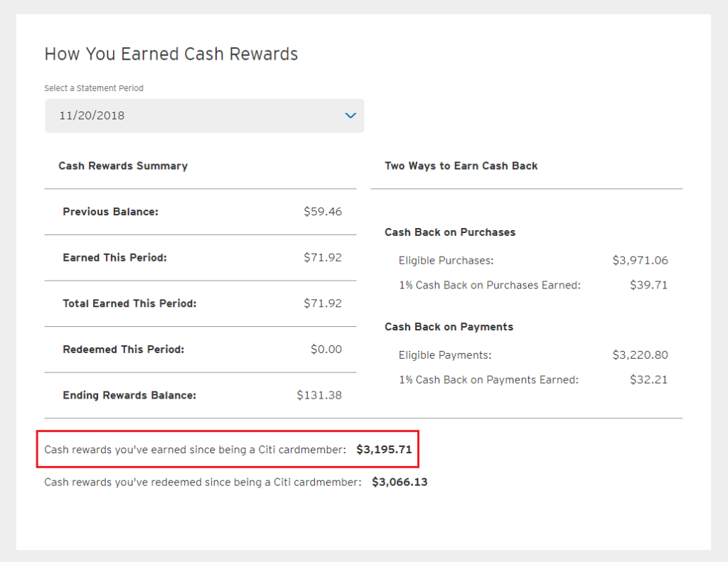This screenshot has width=728, height=562.
Task: Click the Cash Back on Payments subheading
Action: click(449, 327)
